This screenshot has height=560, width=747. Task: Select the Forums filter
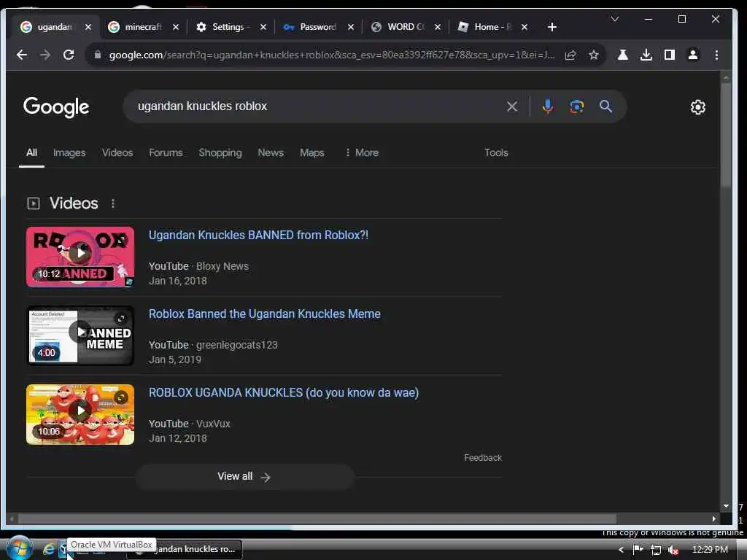coord(166,153)
